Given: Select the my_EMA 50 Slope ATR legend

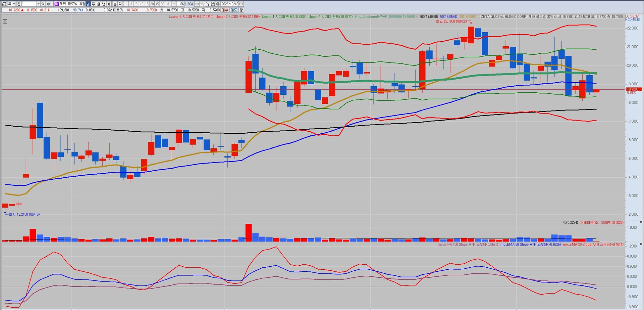Looking at the screenshot, I should click(531, 245).
